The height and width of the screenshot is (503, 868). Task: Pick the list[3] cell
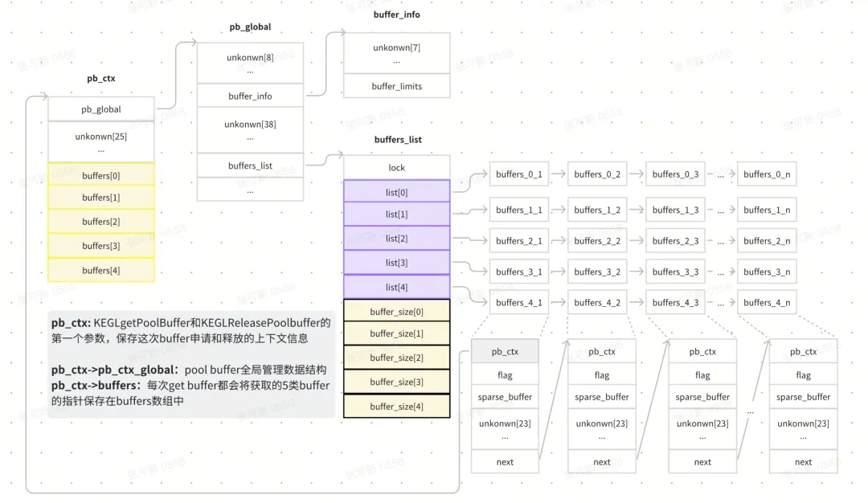(x=397, y=262)
